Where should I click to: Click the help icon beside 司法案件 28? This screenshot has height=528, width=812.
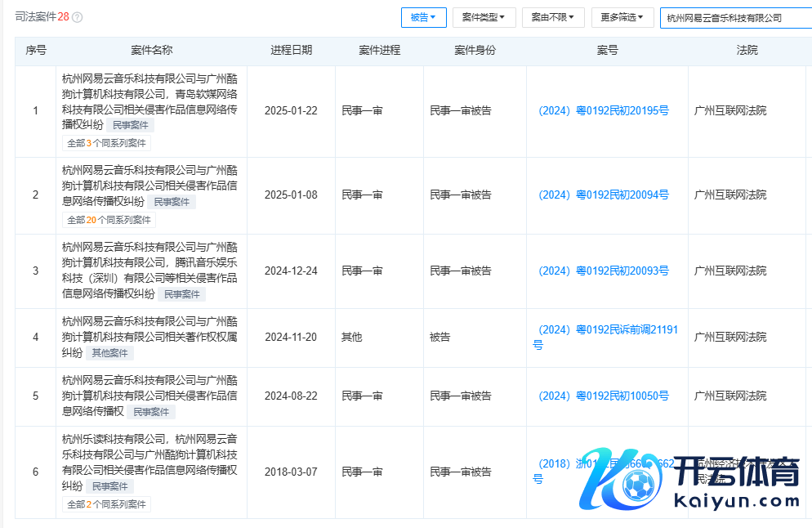(78, 17)
